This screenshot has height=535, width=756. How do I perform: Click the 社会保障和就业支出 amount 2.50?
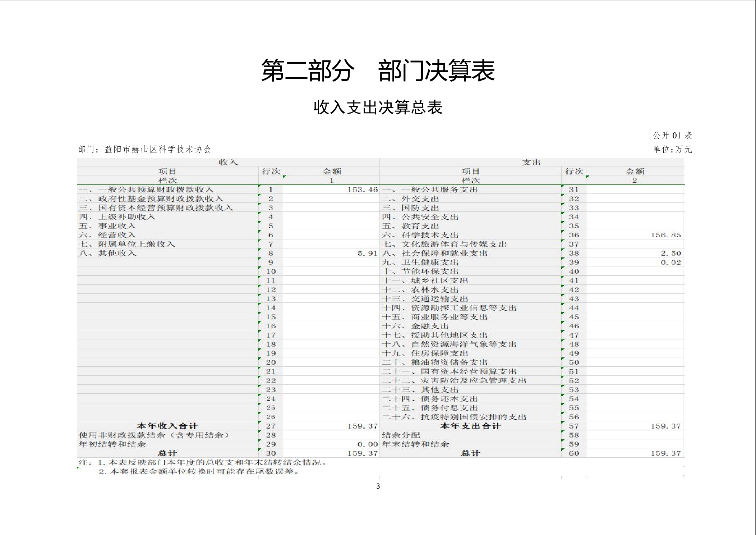(x=671, y=253)
